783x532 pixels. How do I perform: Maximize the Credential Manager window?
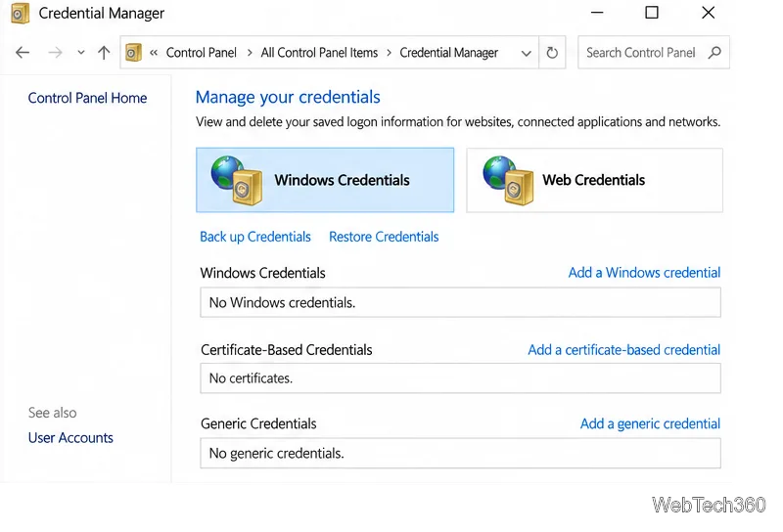652,13
